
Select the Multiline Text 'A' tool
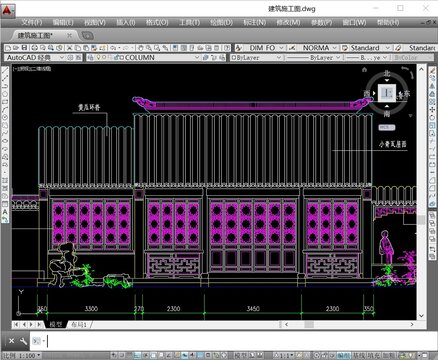point(5,212)
